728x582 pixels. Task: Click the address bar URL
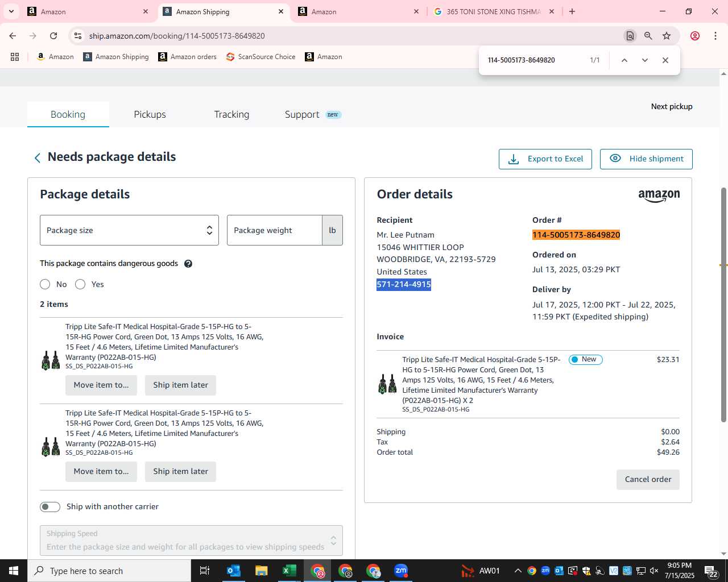[177, 36]
